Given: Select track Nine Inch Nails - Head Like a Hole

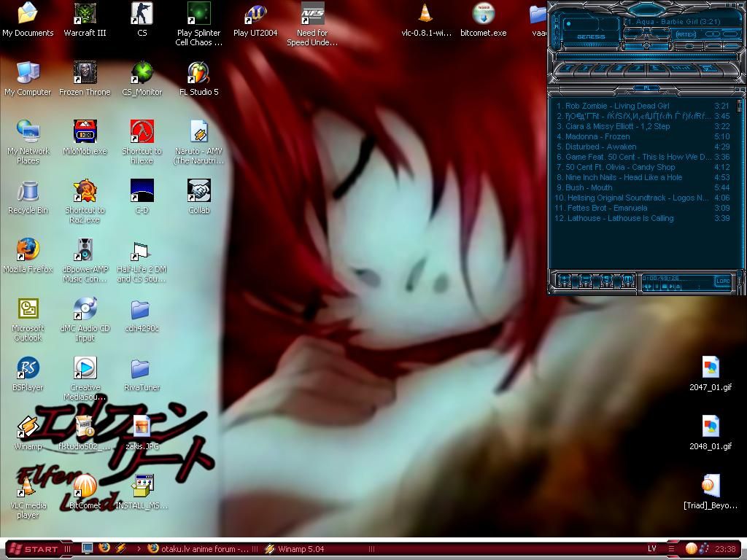Looking at the screenshot, I should click(x=643, y=177).
